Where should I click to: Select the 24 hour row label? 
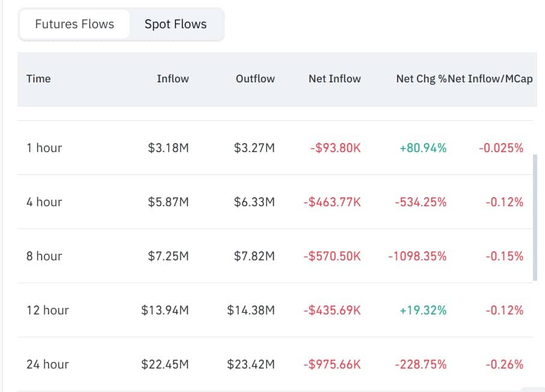click(48, 364)
